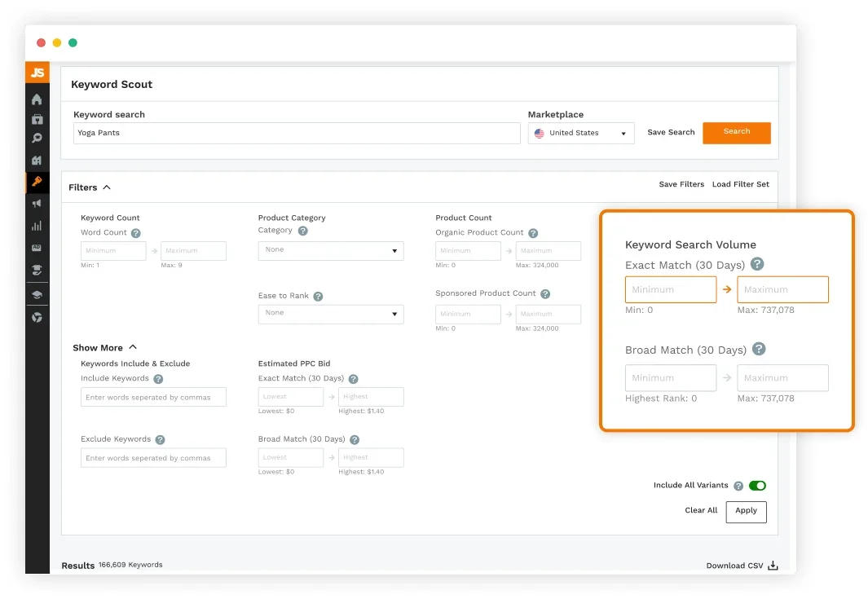
Task: Click Clear All filters
Action: click(x=701, y=510)
